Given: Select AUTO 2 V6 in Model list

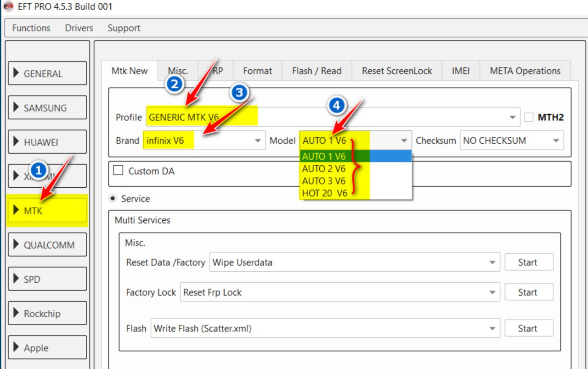Looking at the screenshot, I should 356,168.
